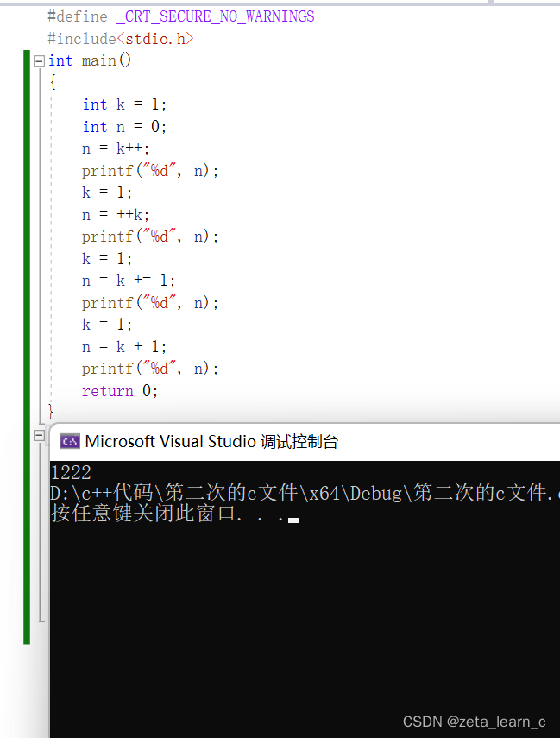
Task: Collapse the outline toggle below the closing brace
Action: tap(40, 435)
